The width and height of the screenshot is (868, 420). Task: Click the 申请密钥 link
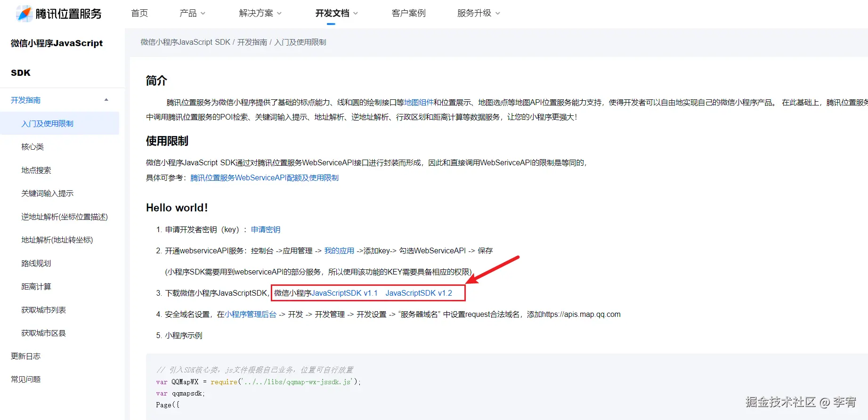point(266,229)
